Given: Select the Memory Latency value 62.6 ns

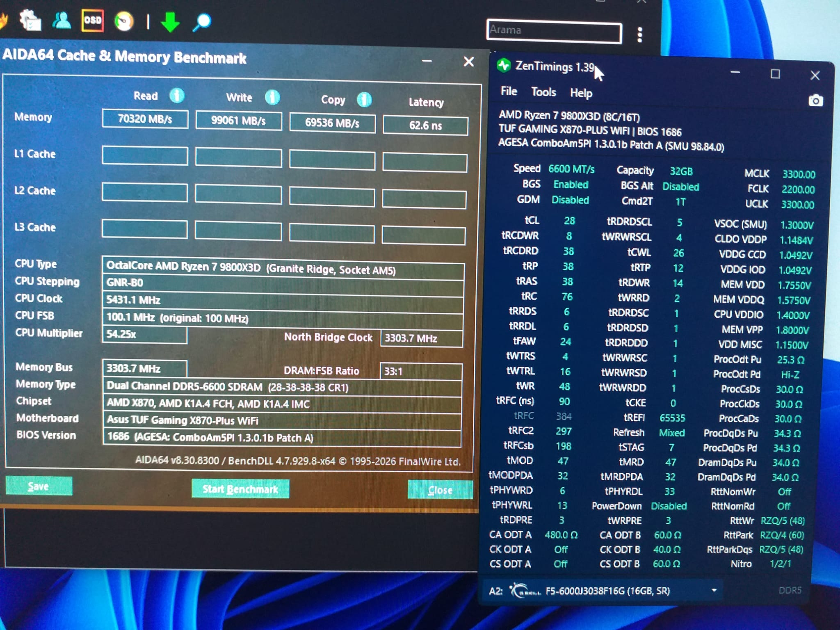Looking at the screenshot, I should point(426,126).
